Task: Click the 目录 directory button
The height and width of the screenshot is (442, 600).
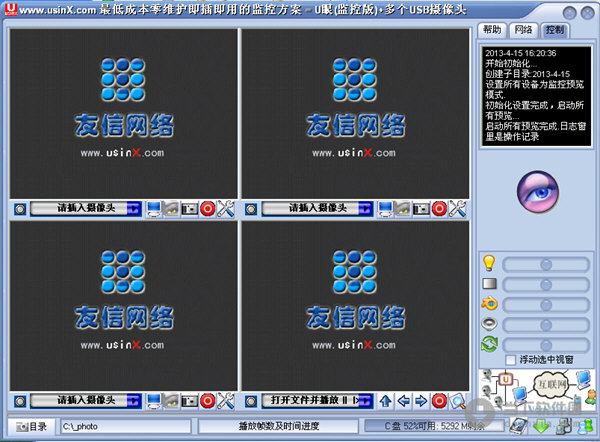Action: (x=32, y=426)
